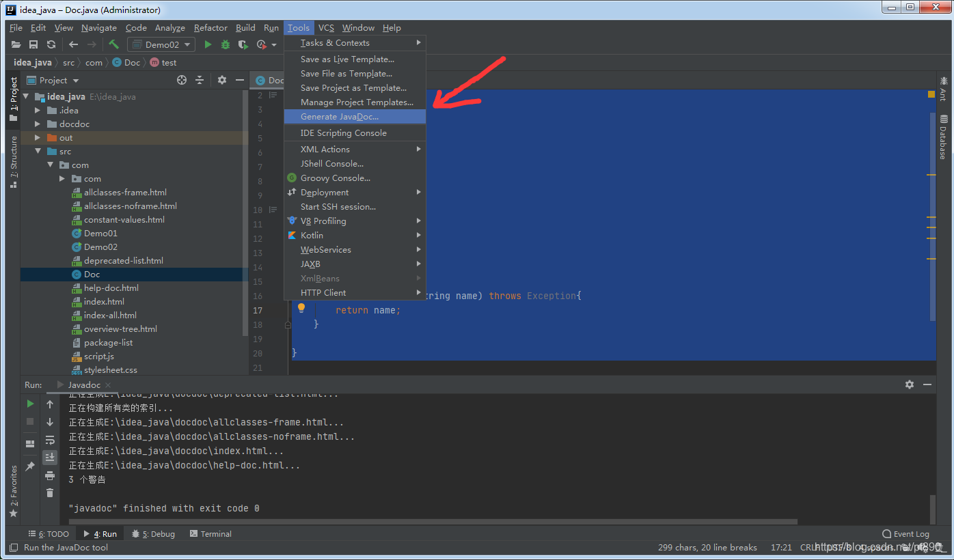Start debugging with the green bug icon
The height and width of the screenshot is (560, 954).
pyautogui.click(x=226, y=44)
